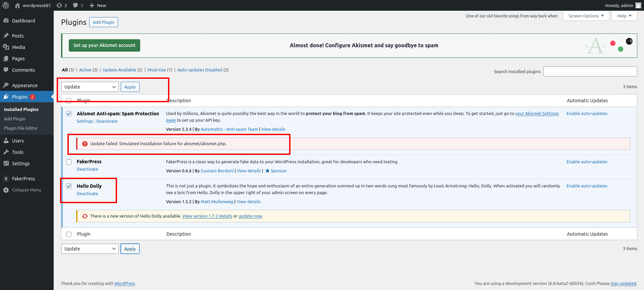Toggle the select-all checkbox in table footer
Viewport: 644px width, 290px height.
click(x=69, y=234)
